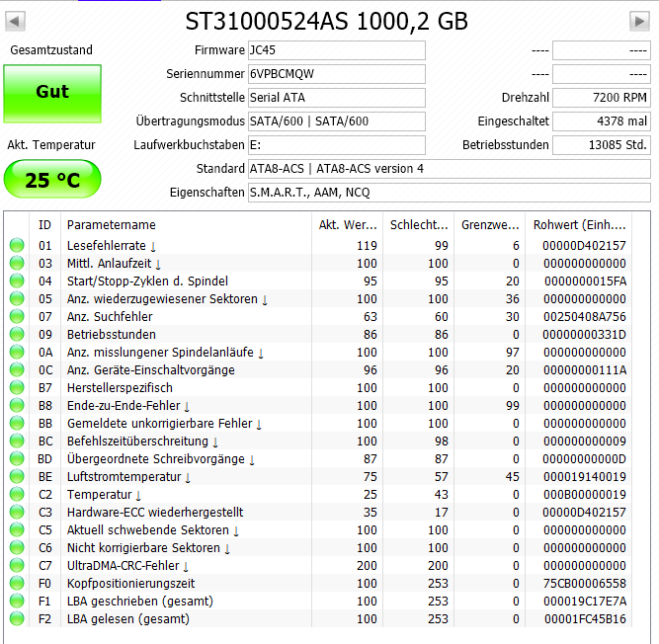Go to next disk with right arrow

[639, 21]
